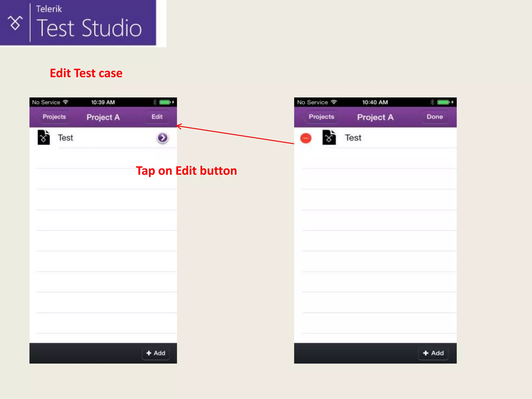The width and height of the screenshot is (532, 399).
Task: Tap battery icon in right phone status bar
Action: [x=444, y=102]
